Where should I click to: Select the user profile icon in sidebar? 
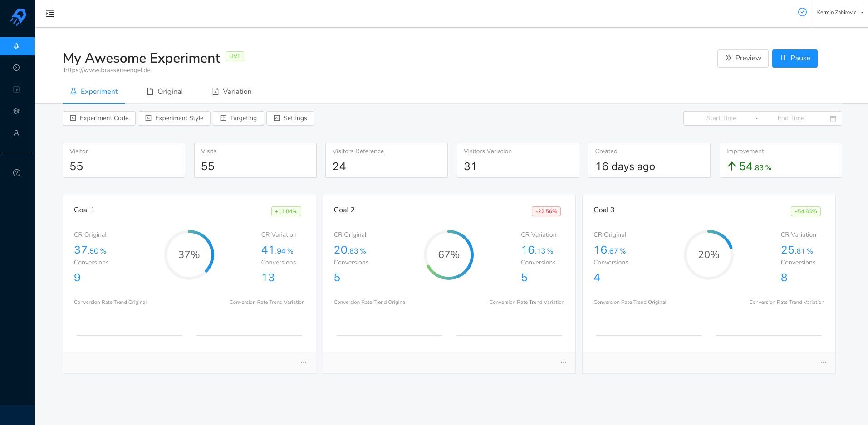pos(16,132)
